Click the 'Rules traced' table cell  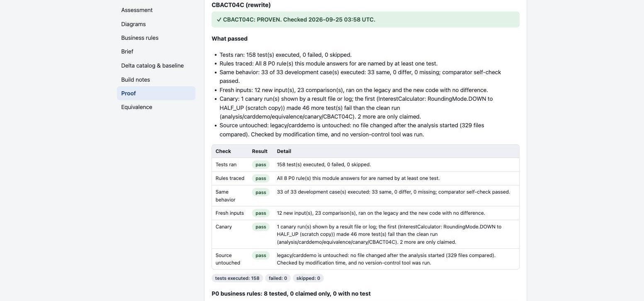point(230,178)
